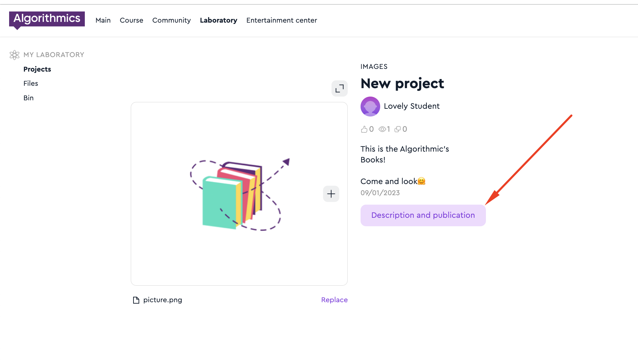Select the Laboratory nav item
This screenshot has height=364, width=638.
coord(219,20)
